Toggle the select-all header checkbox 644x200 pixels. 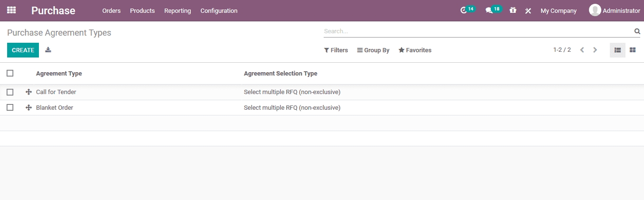click(10, 73)
